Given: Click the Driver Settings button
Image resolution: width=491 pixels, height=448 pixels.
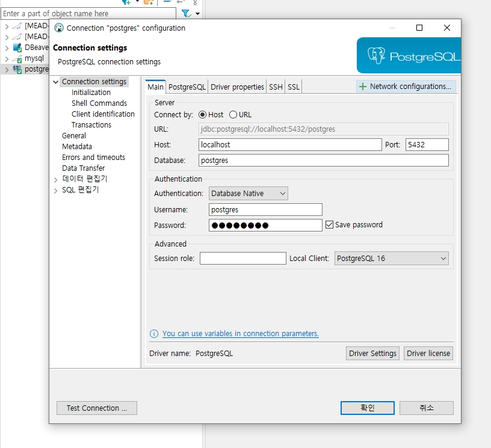Looking at the screenshot, I should point(372,353).
